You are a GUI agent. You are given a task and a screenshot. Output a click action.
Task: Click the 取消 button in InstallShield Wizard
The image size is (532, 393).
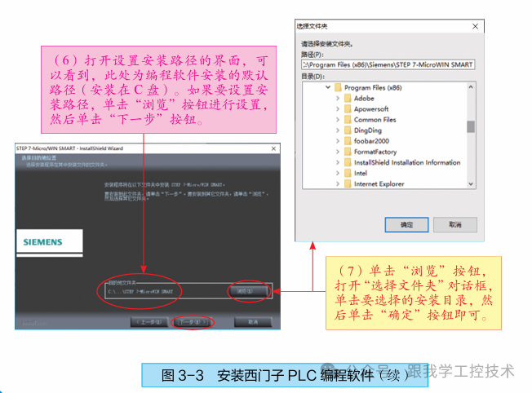[x=253, y=322]
